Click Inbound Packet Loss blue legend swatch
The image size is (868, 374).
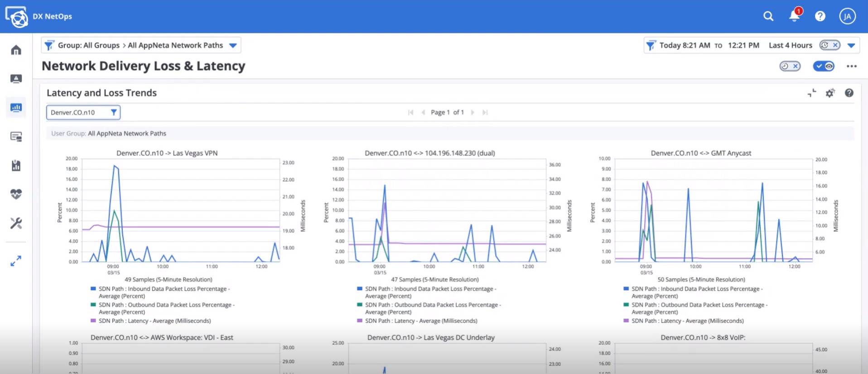point(93,288)
